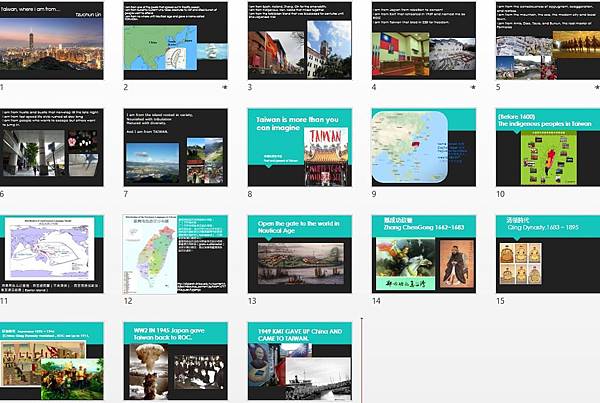
Task: Click slide number label 9
Action: point(374,194)
